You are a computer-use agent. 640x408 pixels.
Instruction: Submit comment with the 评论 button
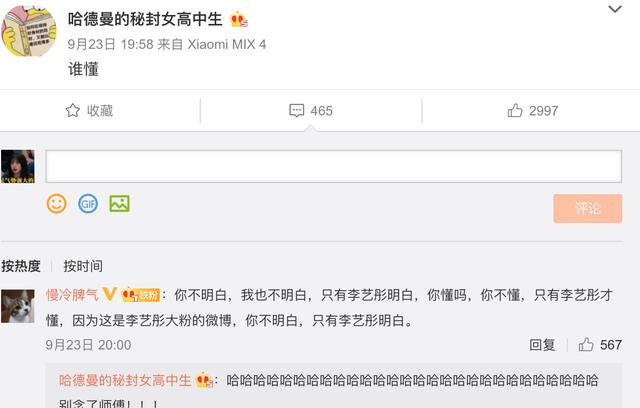(x=588, y=208)
